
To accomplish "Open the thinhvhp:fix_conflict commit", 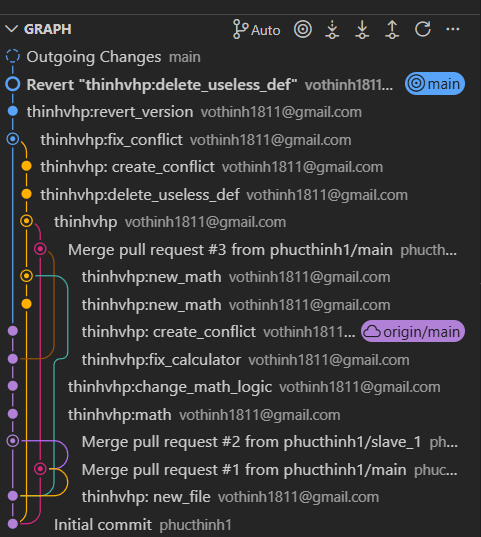I will click(240, 140).
